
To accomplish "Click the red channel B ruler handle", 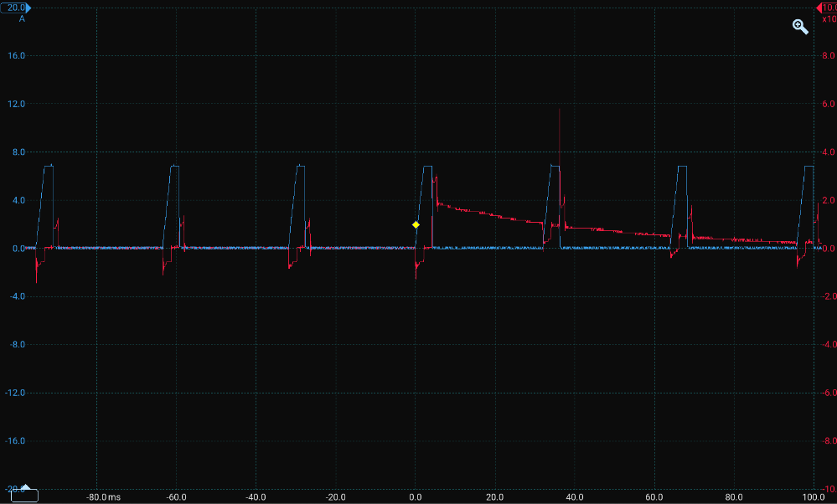I will click(825, 7).
